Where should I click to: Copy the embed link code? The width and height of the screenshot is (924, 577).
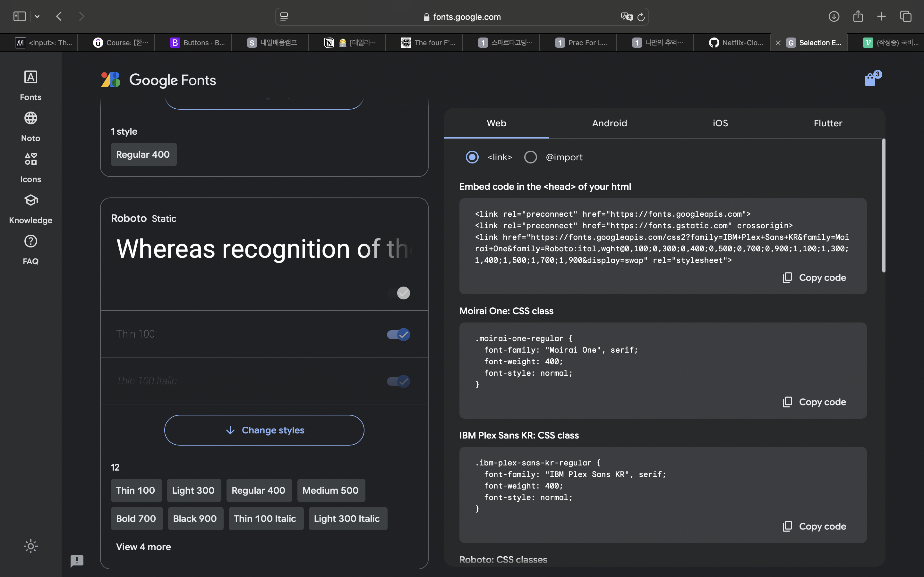[x=814, y=278]
